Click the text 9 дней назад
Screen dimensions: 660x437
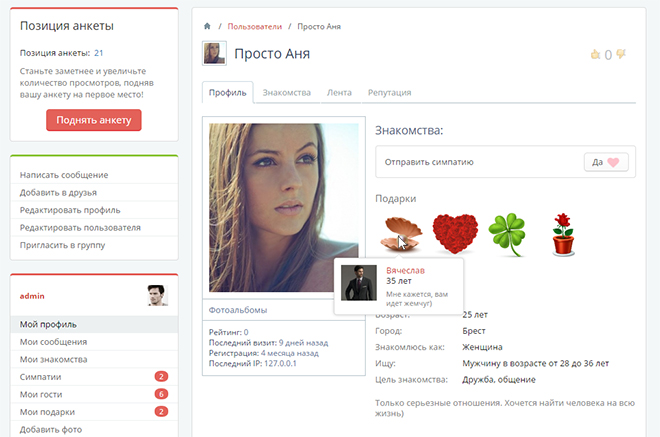point(303,343)
